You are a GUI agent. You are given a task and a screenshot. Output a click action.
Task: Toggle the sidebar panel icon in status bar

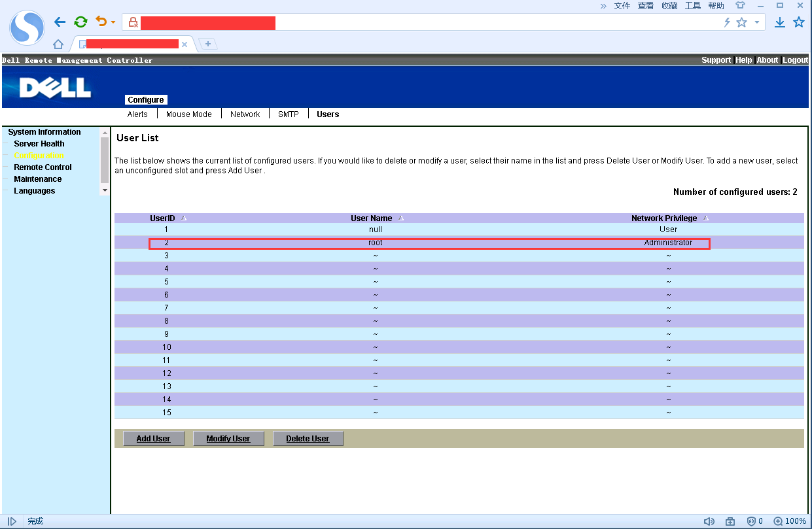[12, 521]
